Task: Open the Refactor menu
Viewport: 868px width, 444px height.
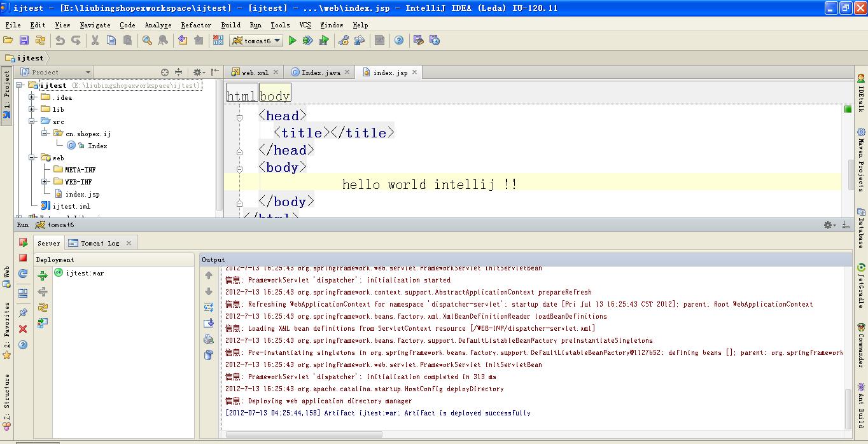Action: click(x=195, y=25)
